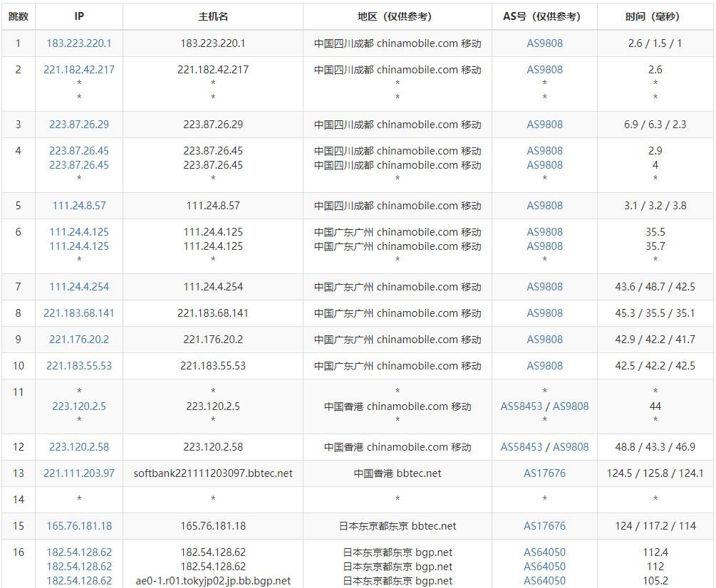Open the 221.182.42.217 IP link for hop 2
This screenshot has width=716, height=588.
click(x=79, y=70)
